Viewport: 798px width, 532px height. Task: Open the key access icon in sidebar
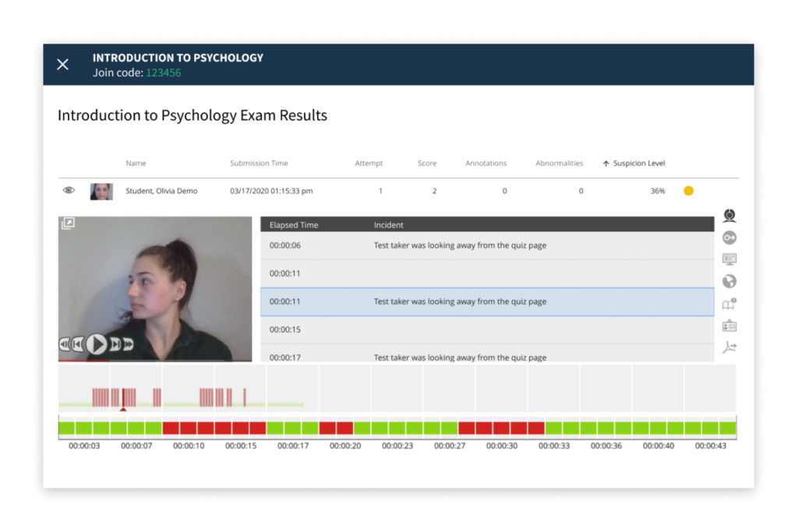pyautogui.click(x=729, y=238)
